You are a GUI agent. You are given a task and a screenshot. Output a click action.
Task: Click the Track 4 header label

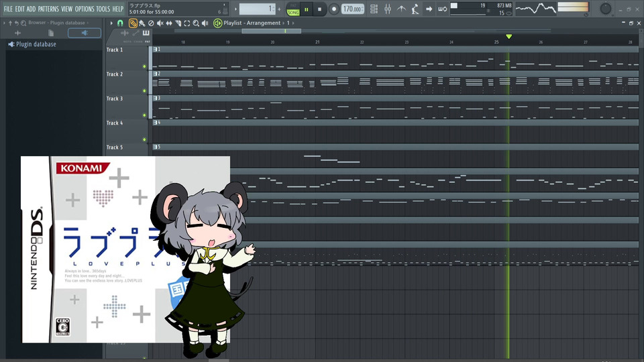[115, 123]
